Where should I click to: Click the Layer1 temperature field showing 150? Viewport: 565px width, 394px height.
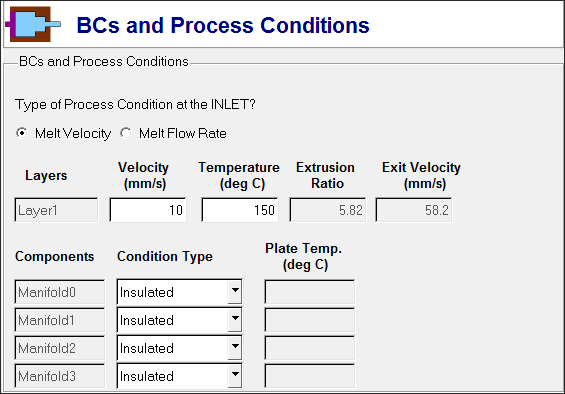(x=240, y=210)
